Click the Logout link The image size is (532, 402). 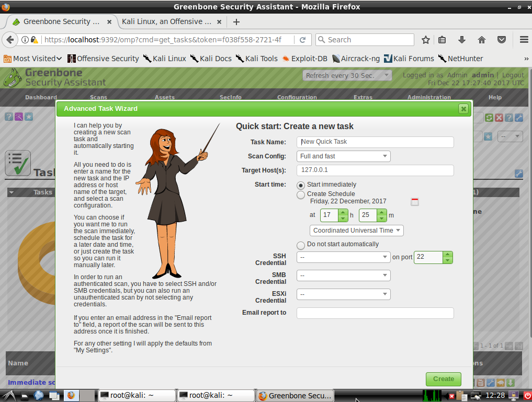[513, 75]
